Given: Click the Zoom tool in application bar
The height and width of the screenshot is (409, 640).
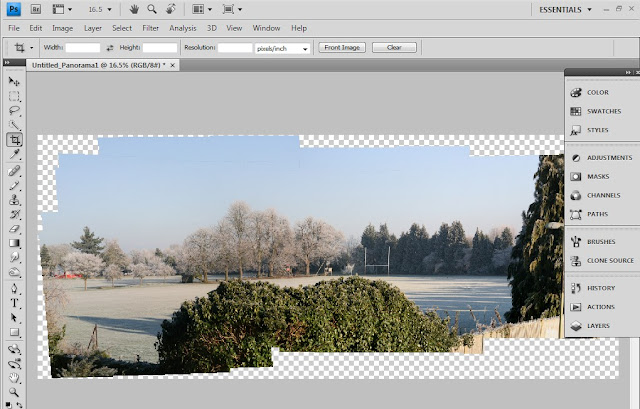Looking at the screenshot, I should coord(152,9).
